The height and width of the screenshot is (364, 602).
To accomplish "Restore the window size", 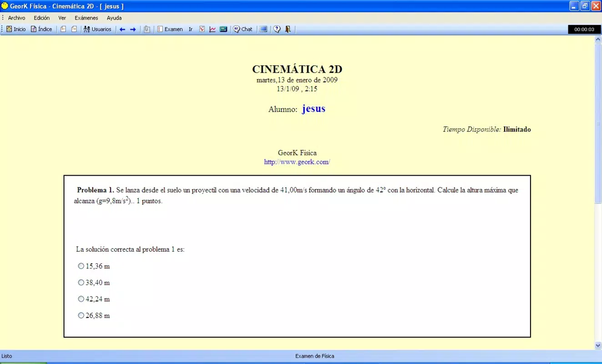I will pos(585,6).
